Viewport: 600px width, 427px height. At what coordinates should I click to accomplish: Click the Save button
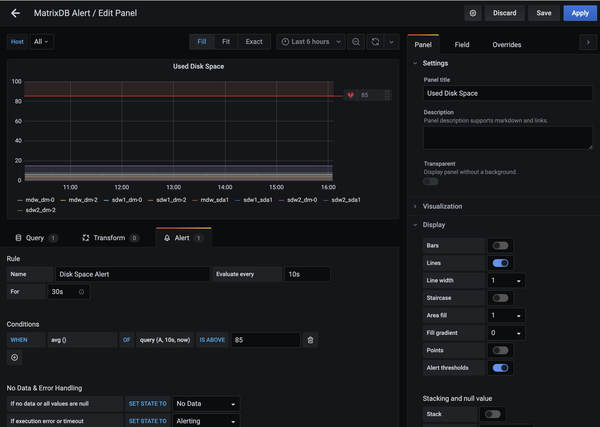click(544, 13)
